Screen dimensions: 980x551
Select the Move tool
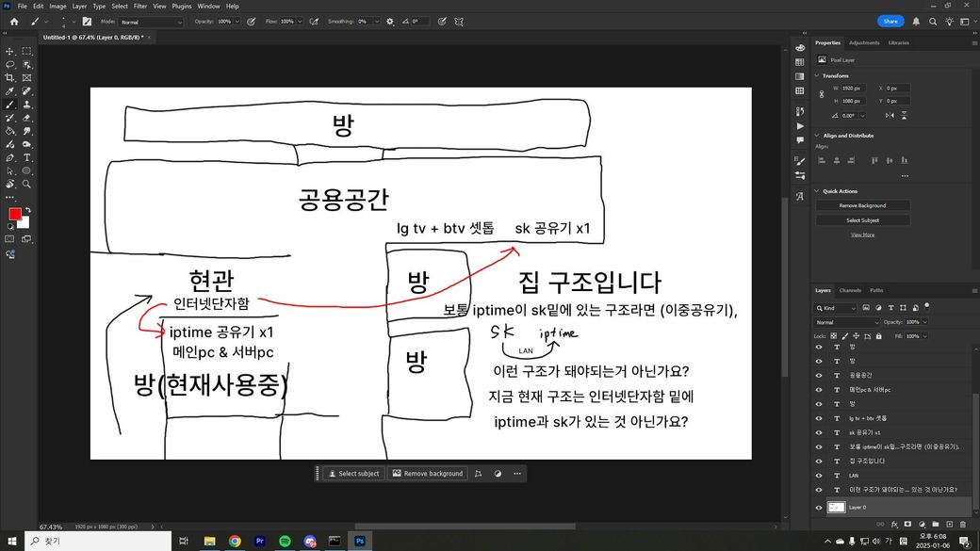click(9, 51)
